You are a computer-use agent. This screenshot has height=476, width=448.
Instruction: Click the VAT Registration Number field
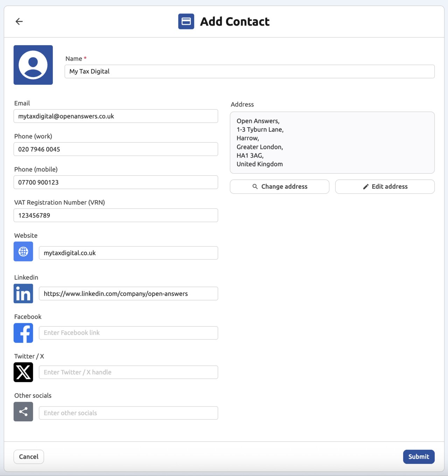115,215
